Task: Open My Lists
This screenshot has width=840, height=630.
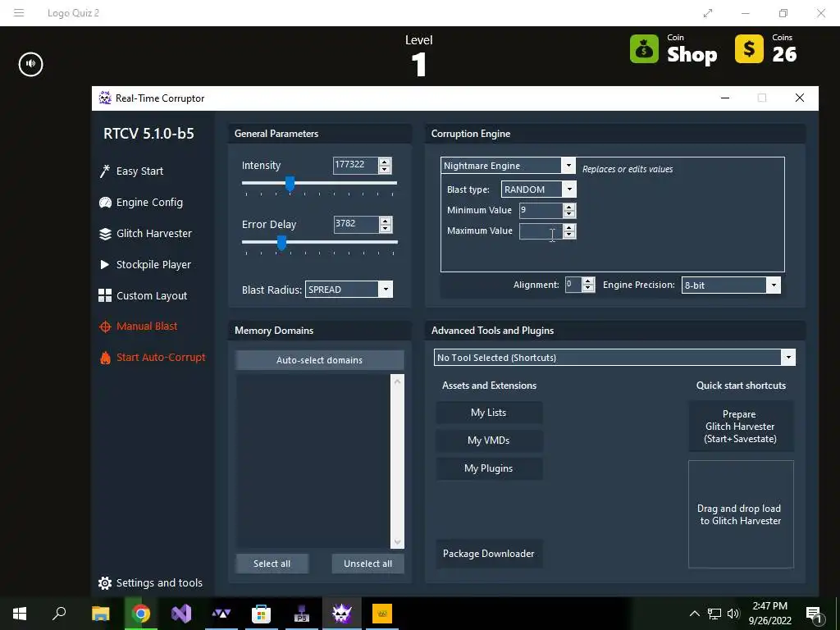Action: click(489, 413)
